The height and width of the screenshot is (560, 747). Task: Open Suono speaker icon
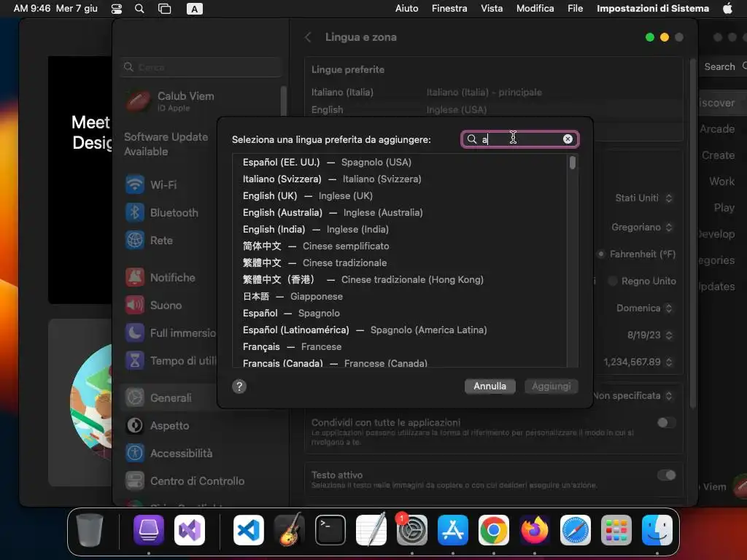pyautogui.click(x=135, y=305)
